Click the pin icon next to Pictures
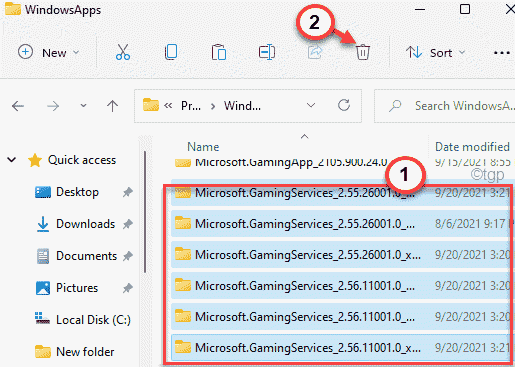The image size is (515, 367). (127, 288)
